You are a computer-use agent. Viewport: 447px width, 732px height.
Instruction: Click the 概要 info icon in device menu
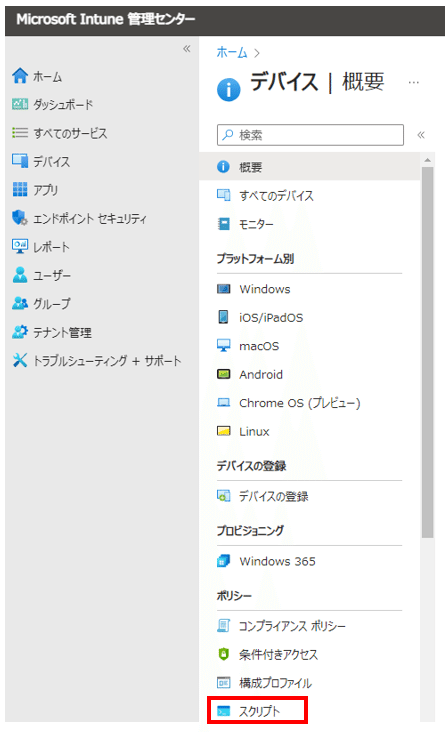224,167
